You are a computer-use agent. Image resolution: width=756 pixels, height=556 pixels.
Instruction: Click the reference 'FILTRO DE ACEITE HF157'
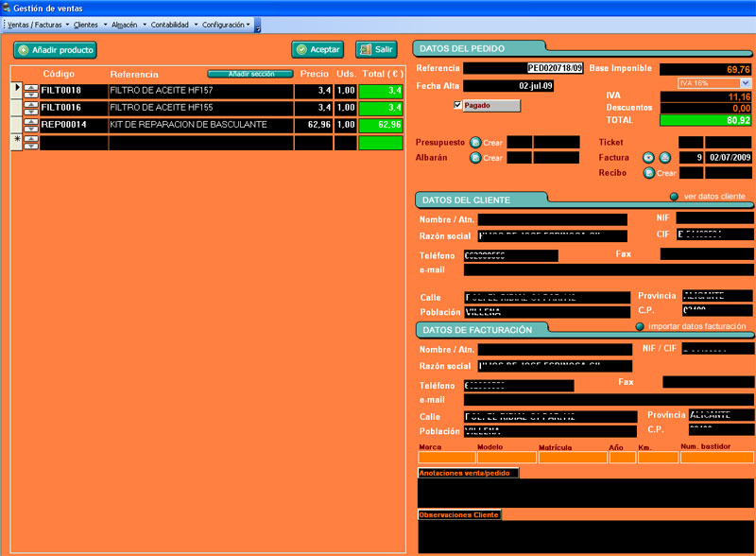(x=201, y=90)
